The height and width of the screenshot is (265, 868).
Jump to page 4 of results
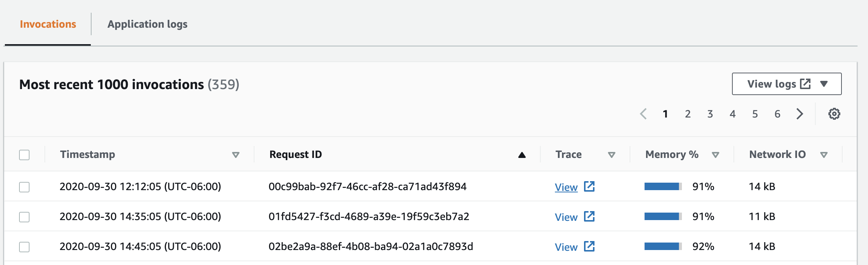point(732,114)
